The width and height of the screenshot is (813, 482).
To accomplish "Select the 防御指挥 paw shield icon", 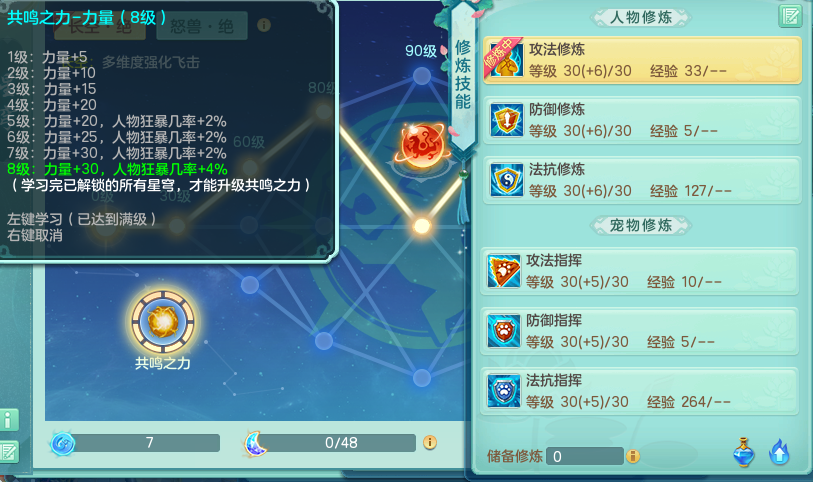I will (503, 331).
